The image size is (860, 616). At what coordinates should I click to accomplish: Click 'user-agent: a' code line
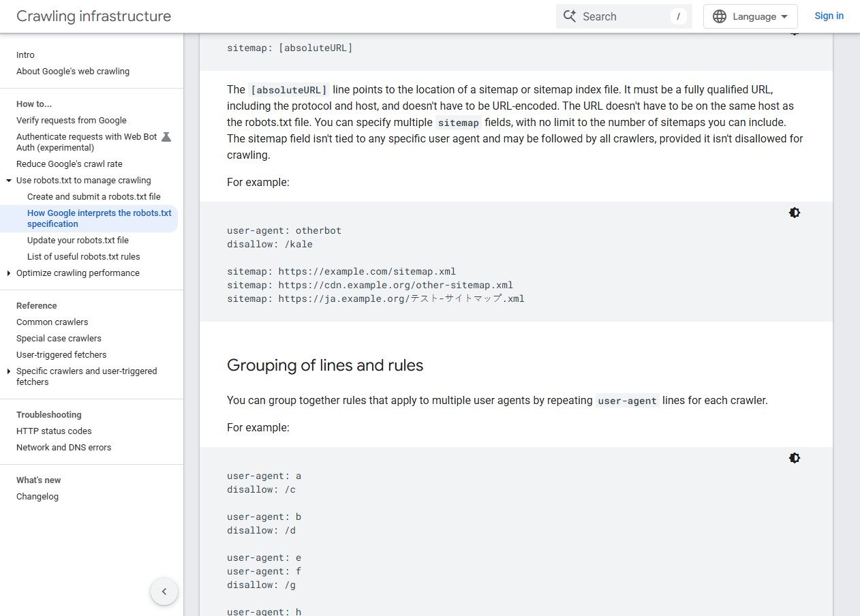(x=264, y=476)
